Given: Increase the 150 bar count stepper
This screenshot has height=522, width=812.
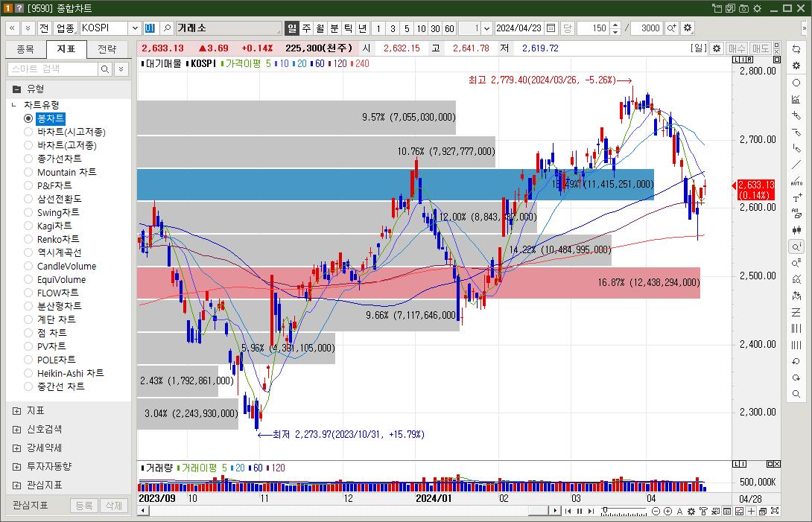Looking at the screenshot, I should tap(615, 25).
